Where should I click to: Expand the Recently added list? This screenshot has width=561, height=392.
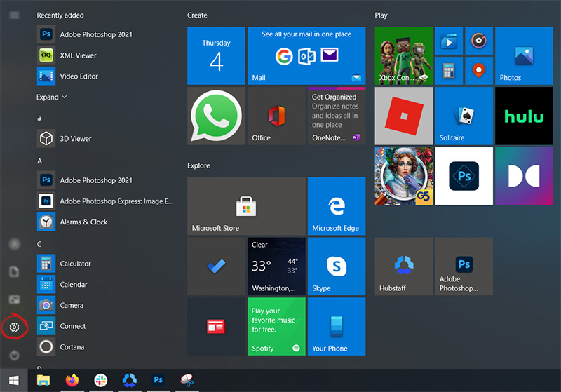[x=51, y=97]
